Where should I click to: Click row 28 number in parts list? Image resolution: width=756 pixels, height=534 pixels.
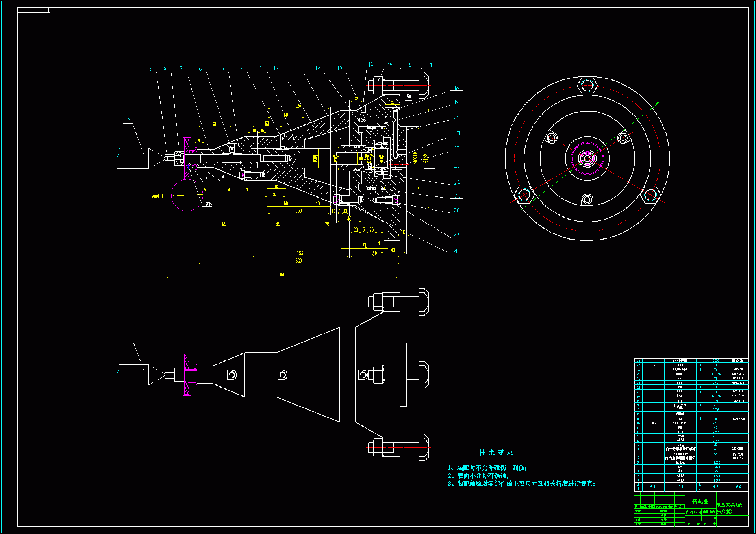[x=638, y=361]
